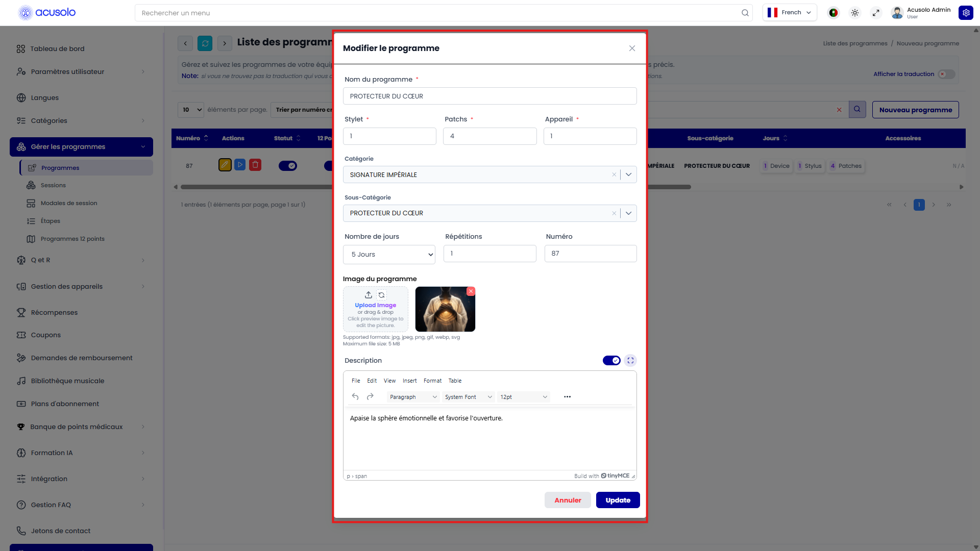
Task: Go forward with the right chevron button
Action: [225, 43]
